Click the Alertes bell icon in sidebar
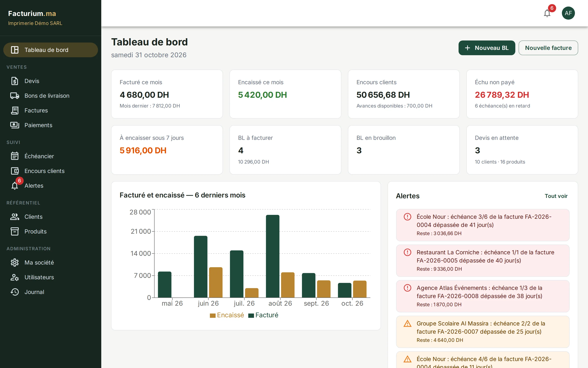Image resolution: width=588 pixels, height=368 pixels. point(14,186)
